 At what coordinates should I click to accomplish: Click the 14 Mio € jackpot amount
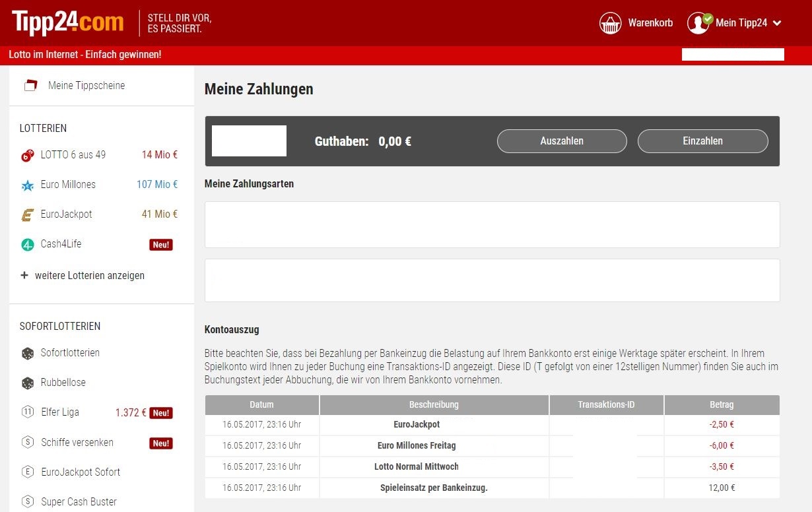(160, 155)
